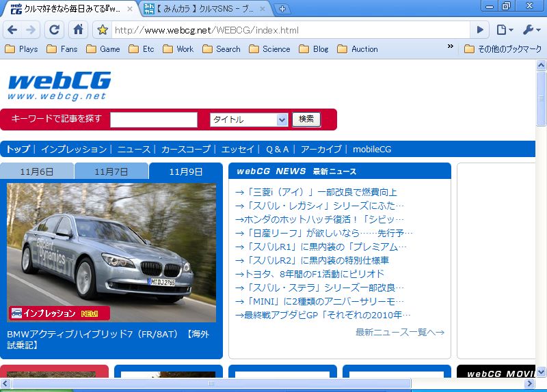Click the vertical scrollbar down arrow
This screenshot has width=547, height=392.
(541, 372)
